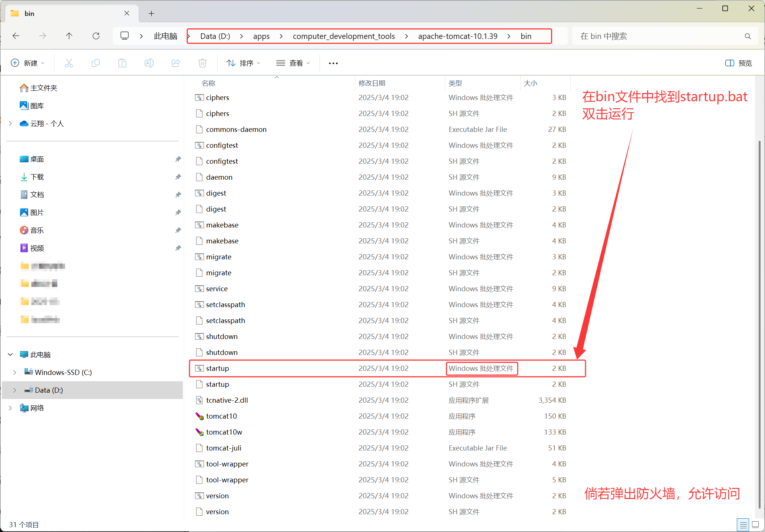Open the three-dots more options menu
The height and width of the screenshot is (532, 765).
coord(333,63)
